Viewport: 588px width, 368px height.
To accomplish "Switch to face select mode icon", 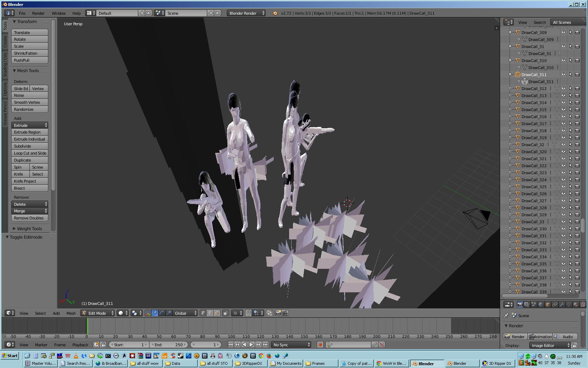I will 217,313.
